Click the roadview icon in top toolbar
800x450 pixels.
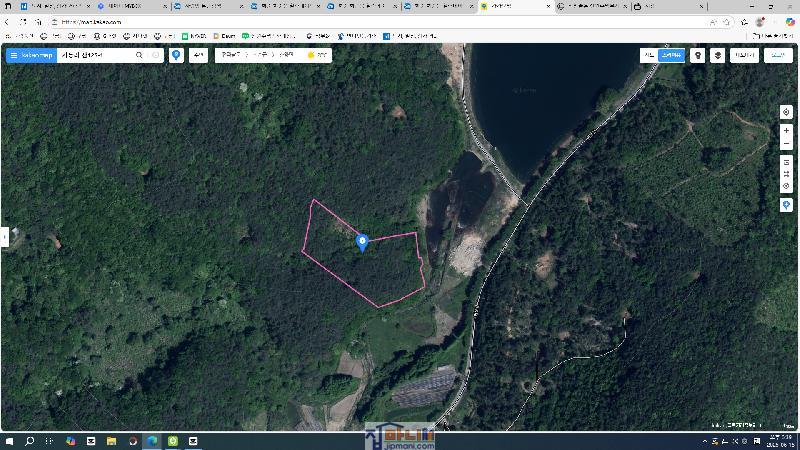click(698, 56)
